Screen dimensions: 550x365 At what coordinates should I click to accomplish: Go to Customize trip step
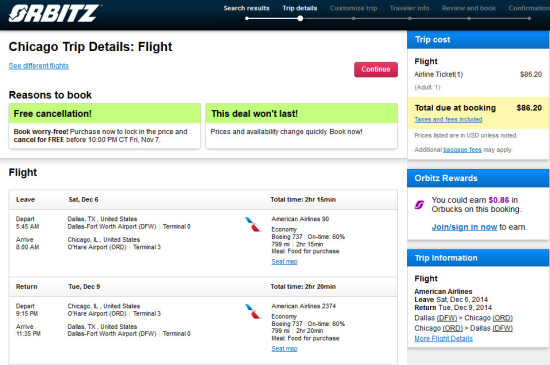pyautogui.click(x=354, y=8)
